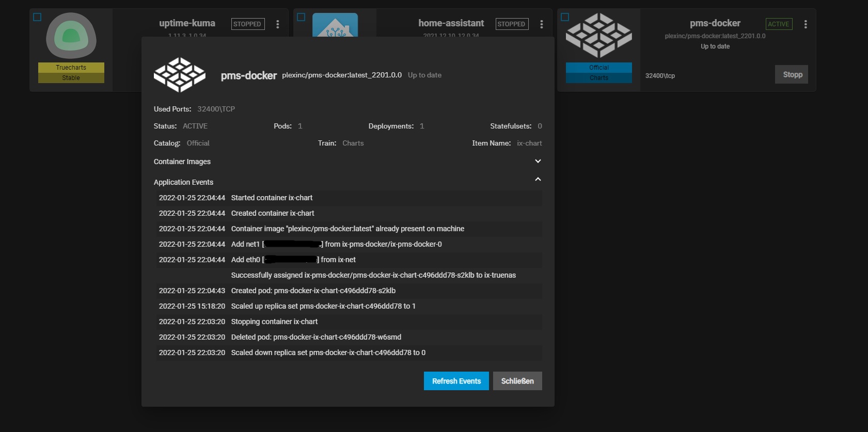Click the Refresh Events button
The width and height of the screenshot is (868, 432).
click(456, 381)
